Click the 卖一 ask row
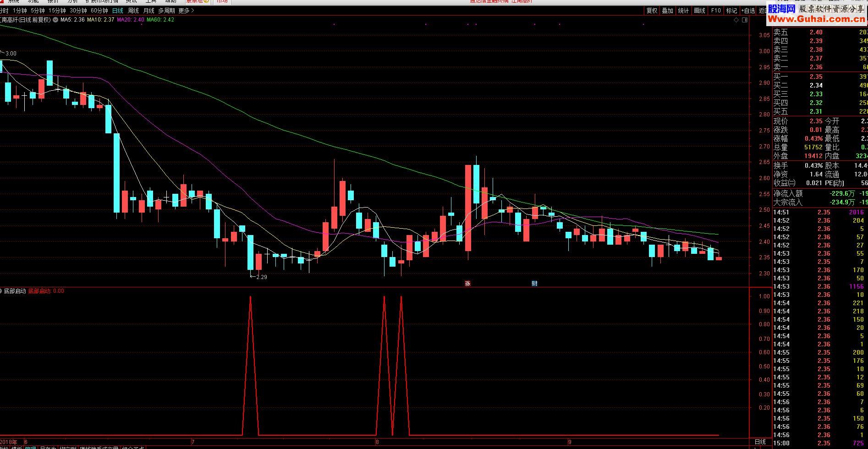Image resolution: width=868 pixels, height=449 pixels. pos(820,67)
